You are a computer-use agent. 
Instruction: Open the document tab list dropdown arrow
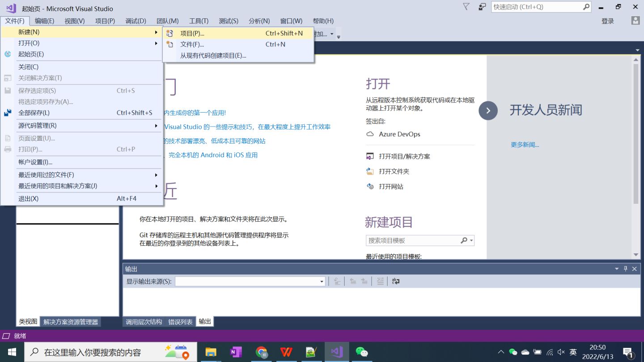pos(637,50)
